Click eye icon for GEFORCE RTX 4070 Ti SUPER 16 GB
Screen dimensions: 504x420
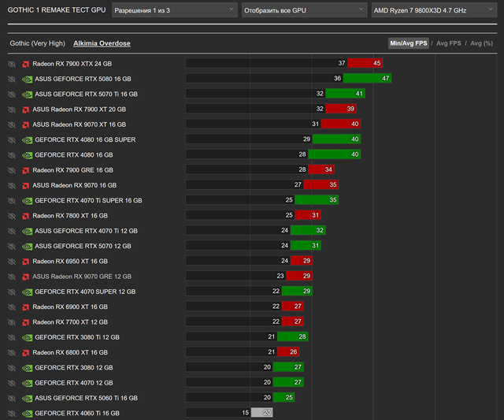click(12, 201)
